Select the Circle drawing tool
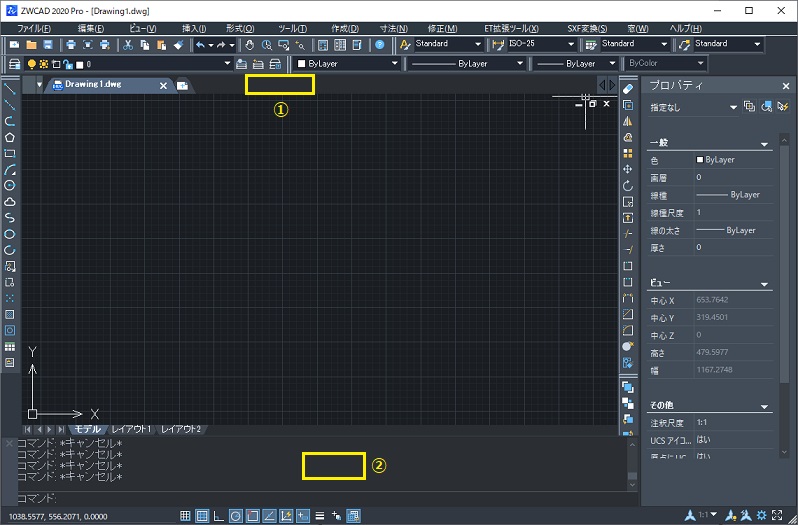The width and height of the screenshot is (798, 525). tap(10, 186)
